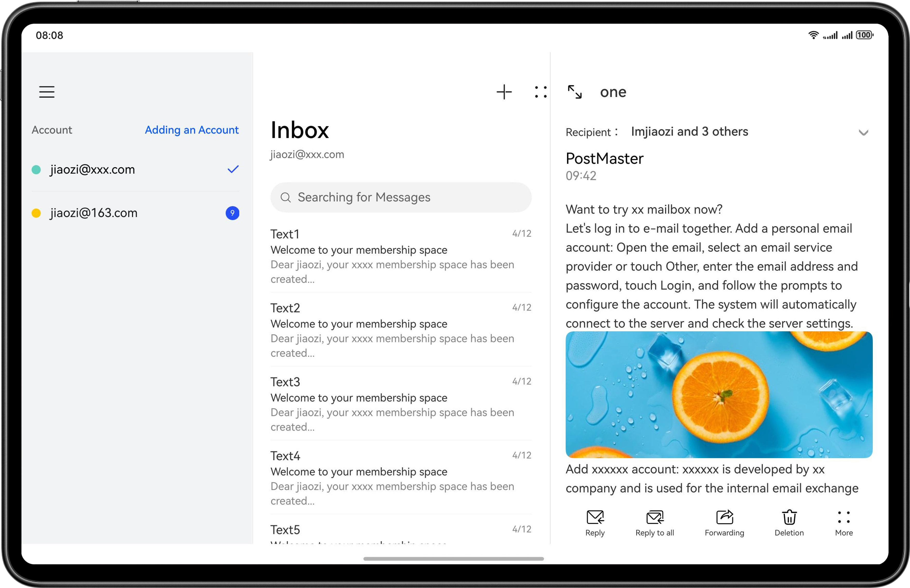Image resolution: width=910 pixels, height=588 pixels.
Task: Click the blue checkmark on jiaozi@xxx.com
Action: 233,169
